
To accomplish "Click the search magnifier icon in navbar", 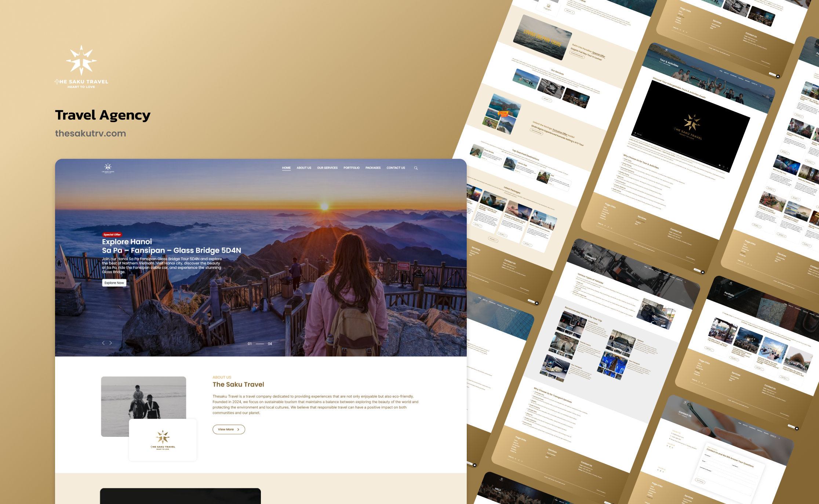I will 416,168.
